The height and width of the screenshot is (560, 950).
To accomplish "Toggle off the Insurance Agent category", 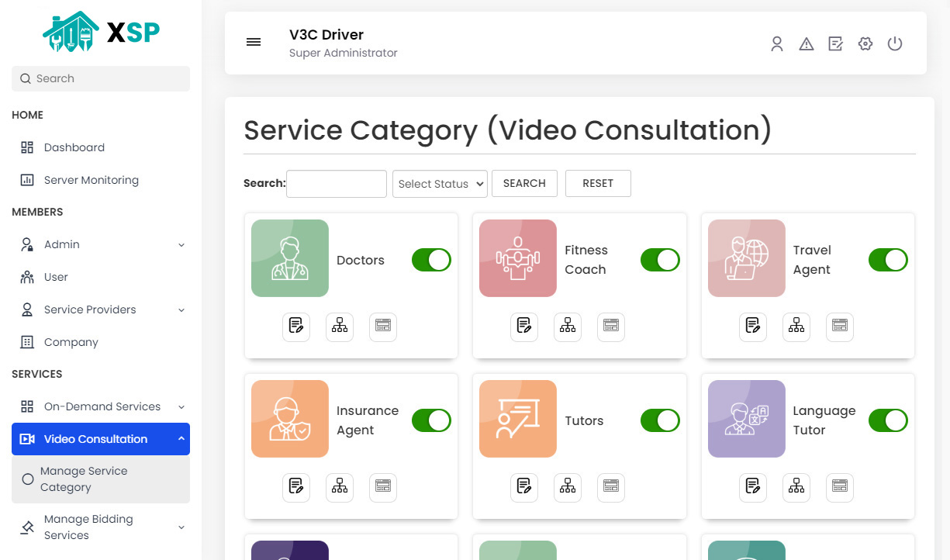I will (431, 420).
